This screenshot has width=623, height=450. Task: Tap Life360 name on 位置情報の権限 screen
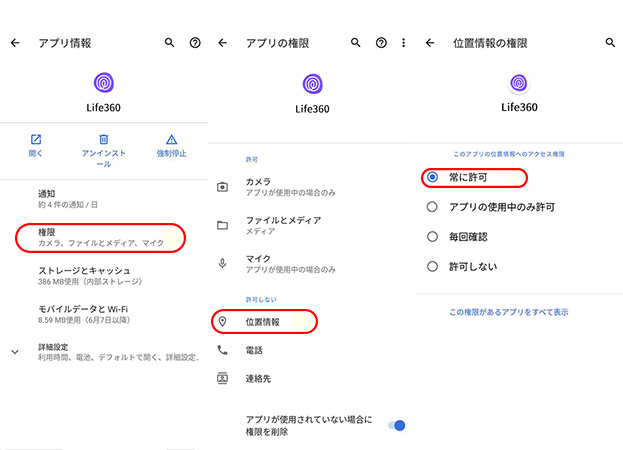[x=519, y=107]
